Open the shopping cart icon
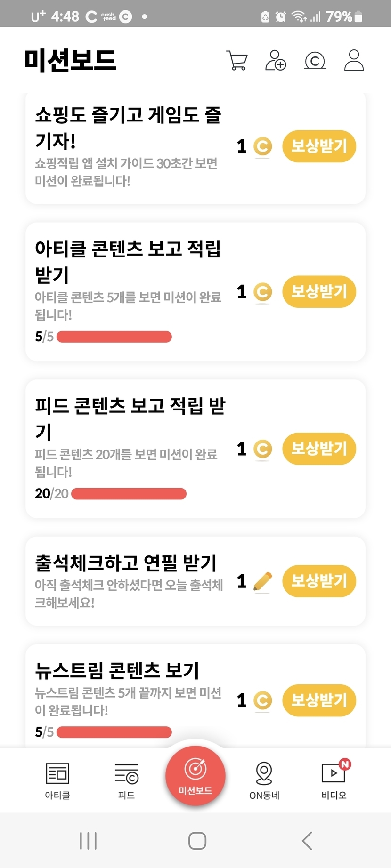 (237, 61)
